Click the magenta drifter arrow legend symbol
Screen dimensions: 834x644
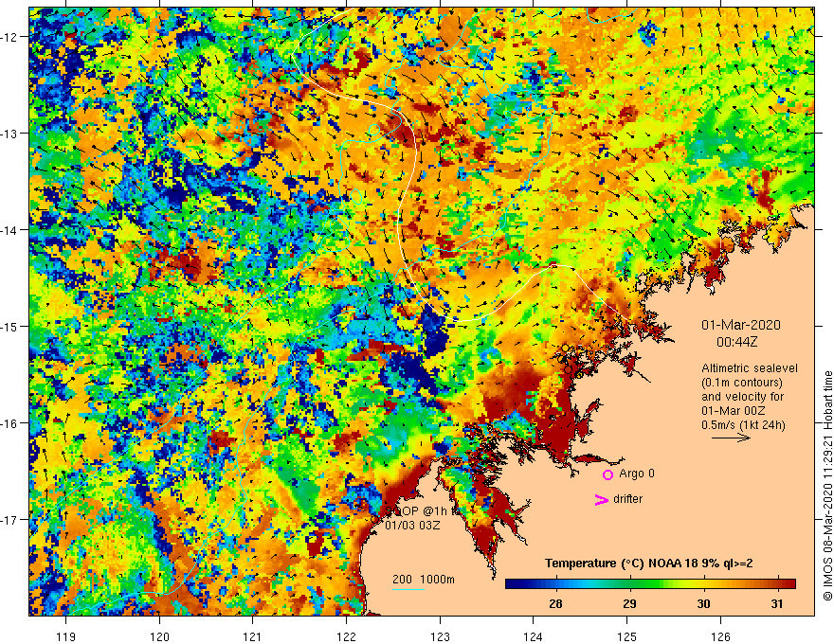pos(601,499)
